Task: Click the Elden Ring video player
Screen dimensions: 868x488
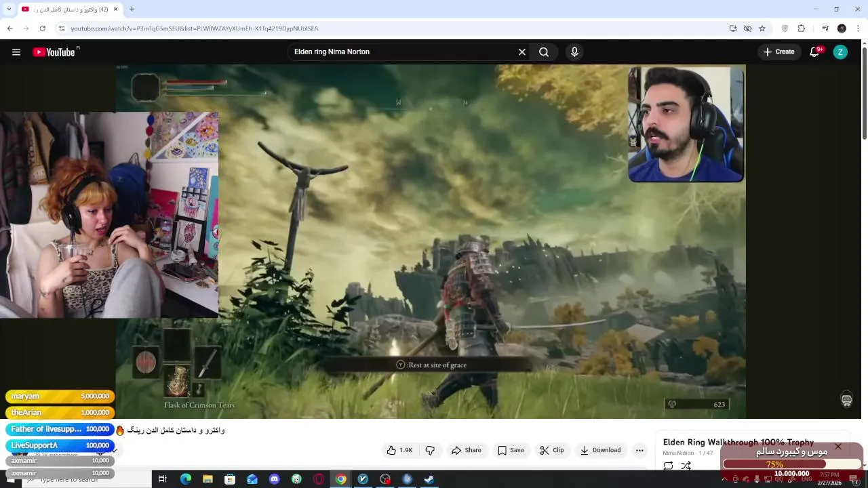Action: (x=431, y=241)
